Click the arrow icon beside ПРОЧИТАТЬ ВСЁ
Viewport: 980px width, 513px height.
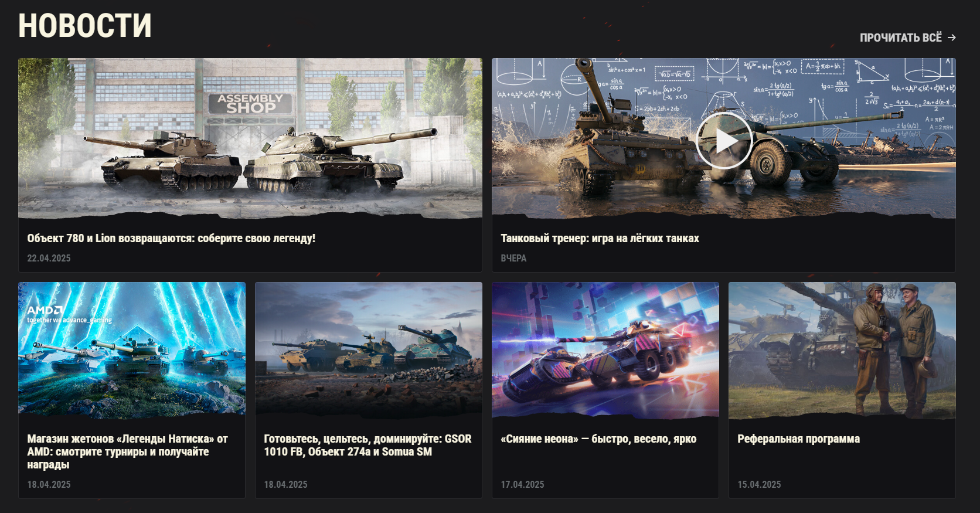click(x=952, y=38)
